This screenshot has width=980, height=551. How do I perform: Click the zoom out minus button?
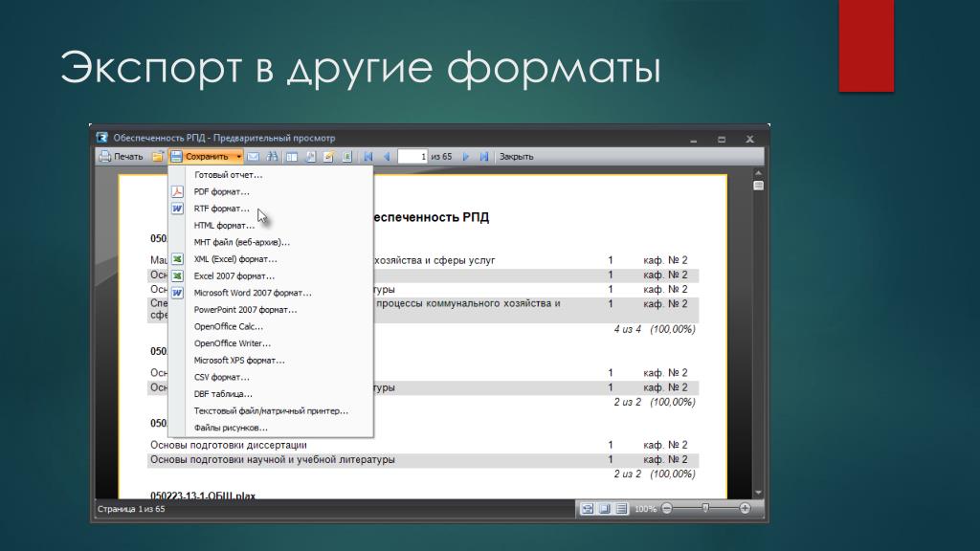667,509
